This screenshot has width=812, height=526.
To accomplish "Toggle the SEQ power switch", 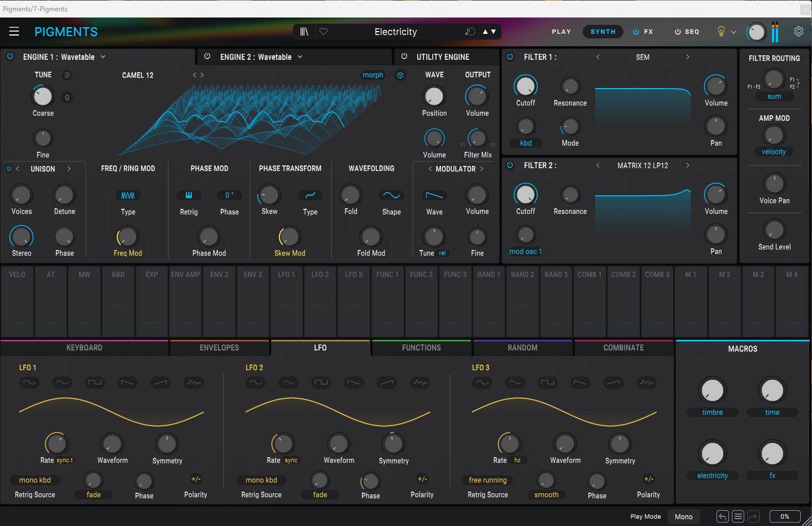I will (678, 32).
